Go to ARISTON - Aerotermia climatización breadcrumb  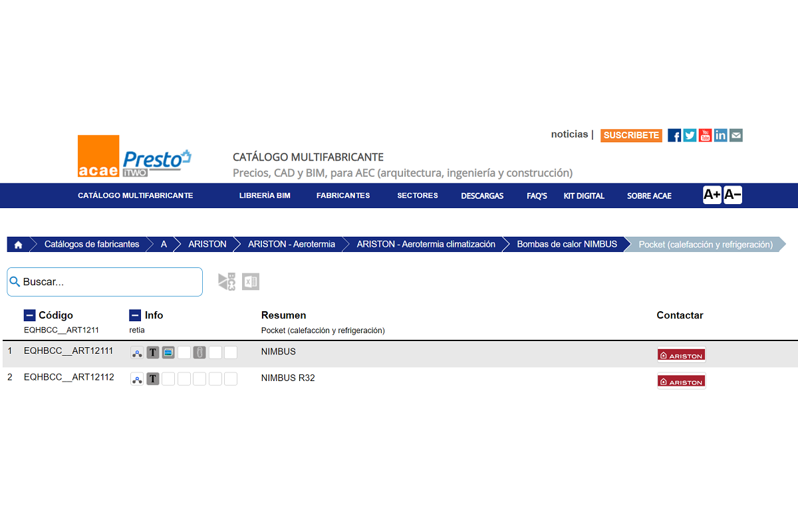[426, 244]
